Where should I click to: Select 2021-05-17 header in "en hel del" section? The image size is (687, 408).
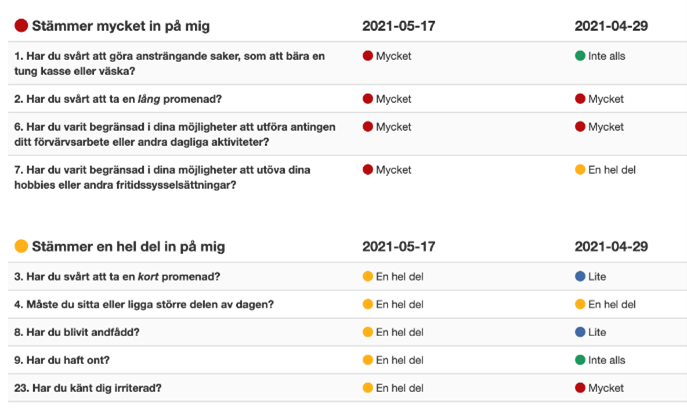(398, 246)
